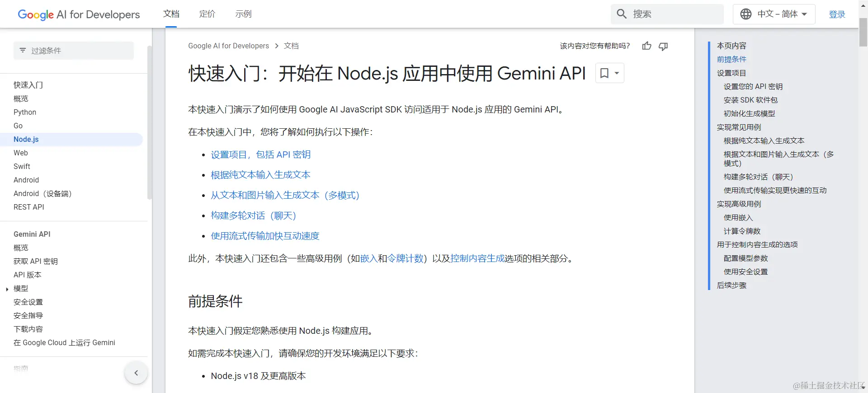The image size is (868, 393).
Task: Open the 示例 tab
Action: [243, 14]
